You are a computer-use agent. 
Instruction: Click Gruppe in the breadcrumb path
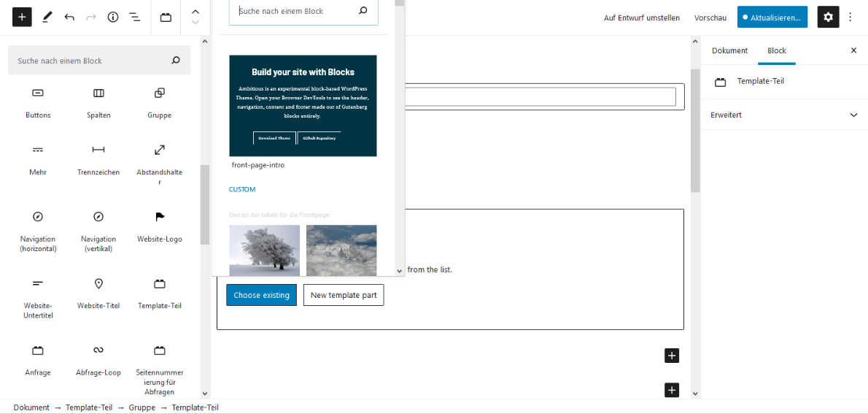(x=142, y=407)
